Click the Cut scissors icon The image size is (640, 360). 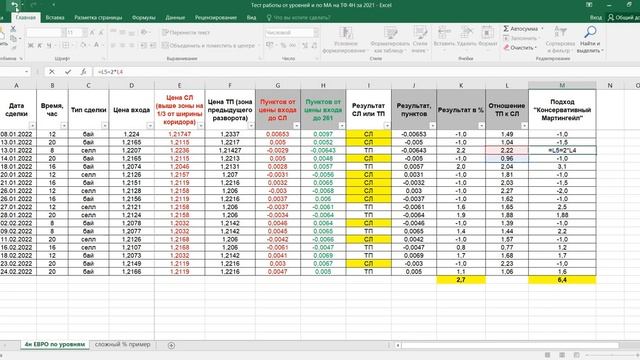click(13, 29)
